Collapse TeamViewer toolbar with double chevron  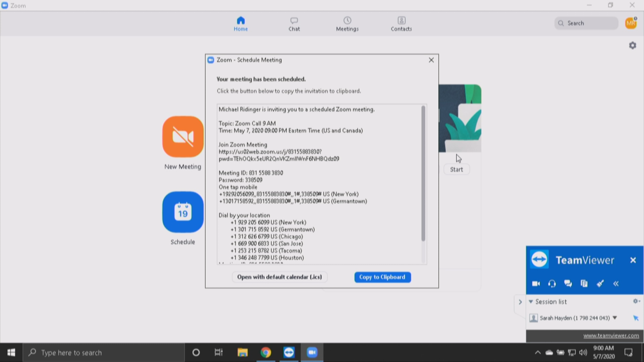616,284
